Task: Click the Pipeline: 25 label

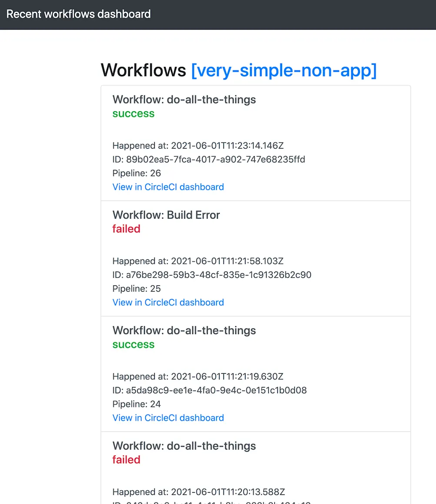Action: pos(136,288)
